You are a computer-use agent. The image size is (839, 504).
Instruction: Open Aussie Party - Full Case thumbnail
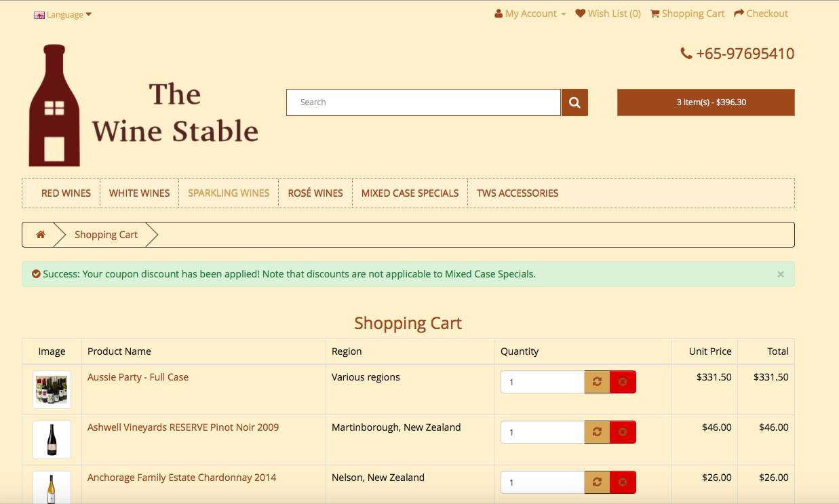pyautogui.click(x=52, y=389)
